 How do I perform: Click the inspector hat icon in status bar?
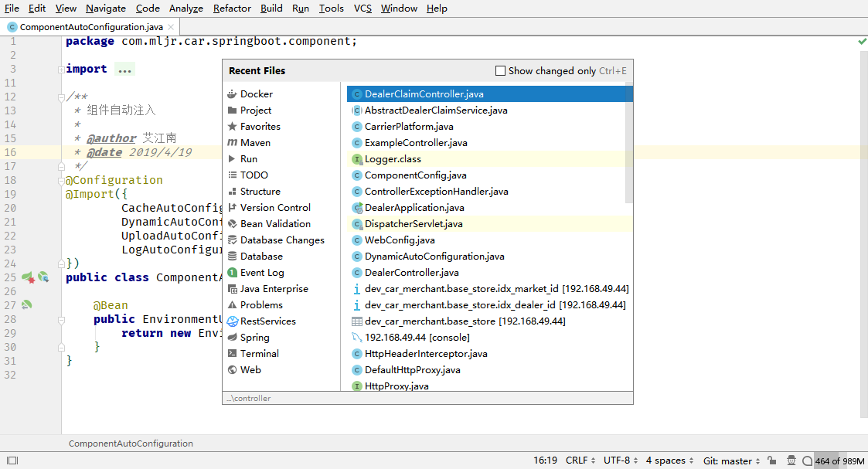pos(790,461)
